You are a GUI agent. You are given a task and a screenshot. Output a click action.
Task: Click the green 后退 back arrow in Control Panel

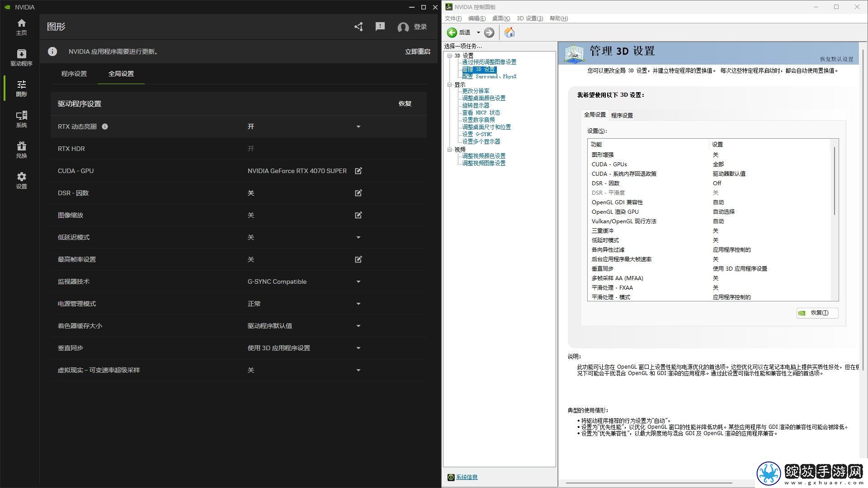tap(452, 33)
